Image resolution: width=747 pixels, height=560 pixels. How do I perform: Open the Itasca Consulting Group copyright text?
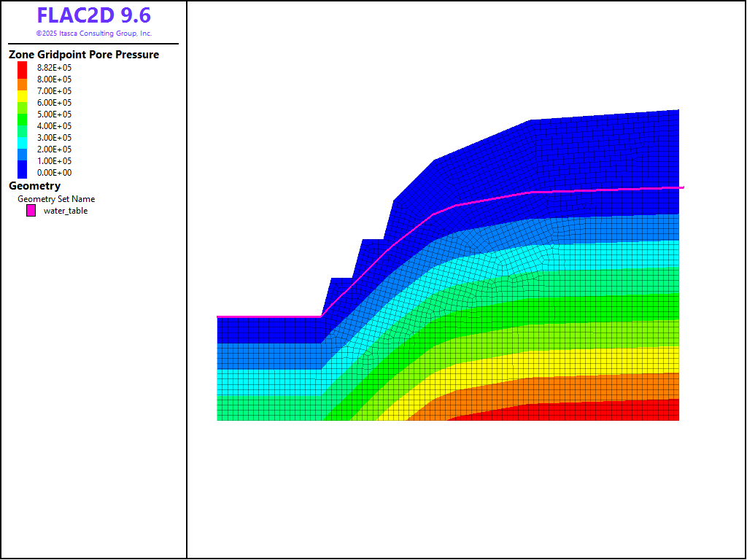pyautogui.click(x=93, y=34)
